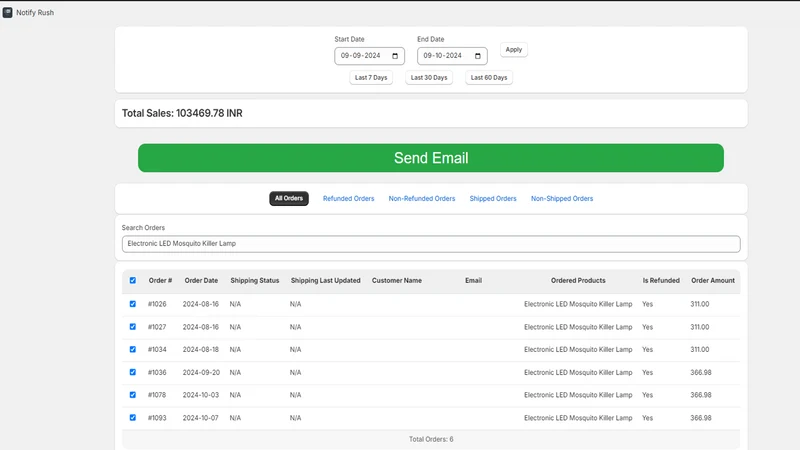Open the End Date calendar picker icon
800x450 pixels.
click(x=478, y=56)
